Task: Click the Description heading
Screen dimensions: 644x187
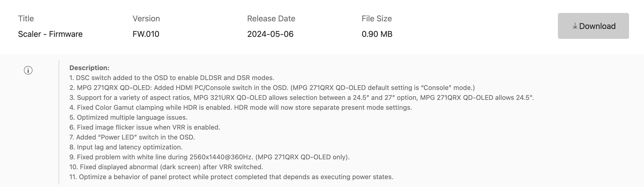Action: coord(89,68)
